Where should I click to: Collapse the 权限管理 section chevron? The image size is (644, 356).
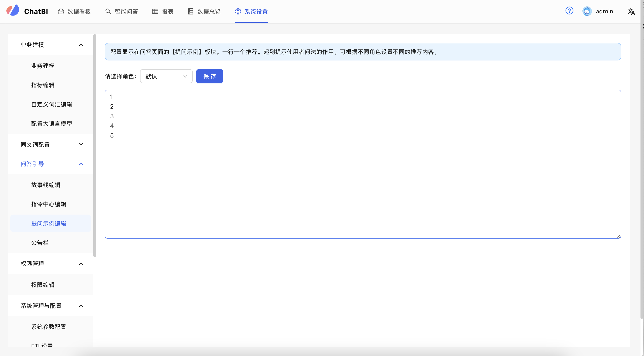tap(81, 264)
